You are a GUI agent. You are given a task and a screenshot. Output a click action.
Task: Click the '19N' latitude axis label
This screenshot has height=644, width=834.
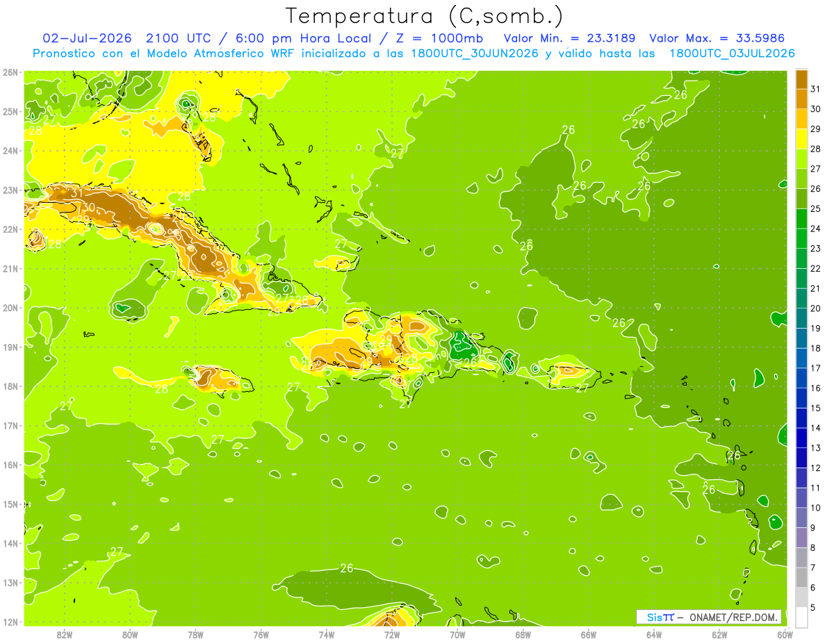[x=10, y=347]
